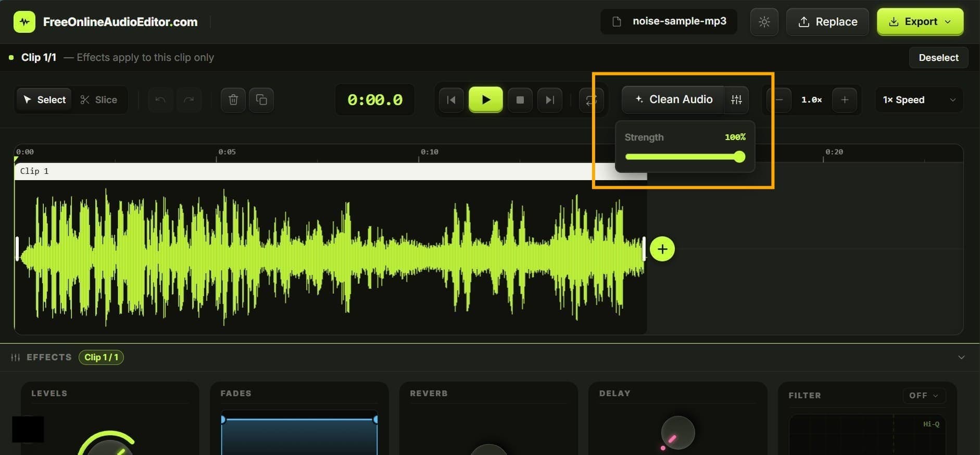The height and width of the screenshot is (455, 980).
Task: Add audio with the round plus button
Action: 662,249
